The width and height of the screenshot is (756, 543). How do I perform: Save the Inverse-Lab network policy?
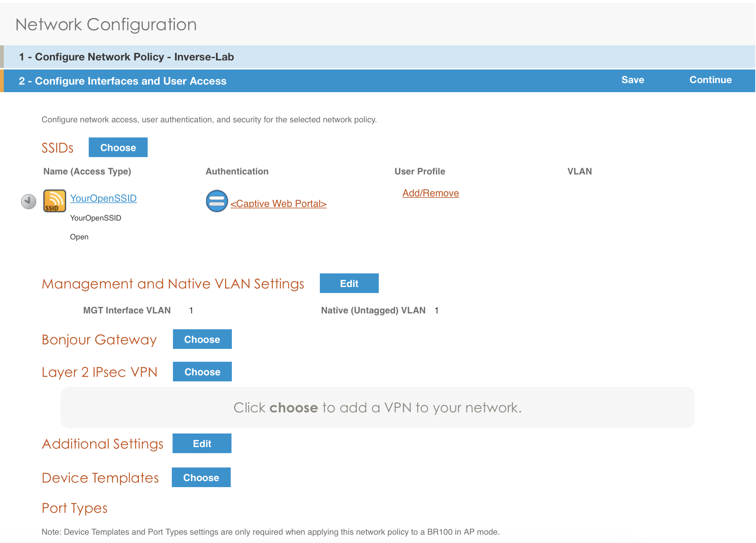click(x=632, y=80)
